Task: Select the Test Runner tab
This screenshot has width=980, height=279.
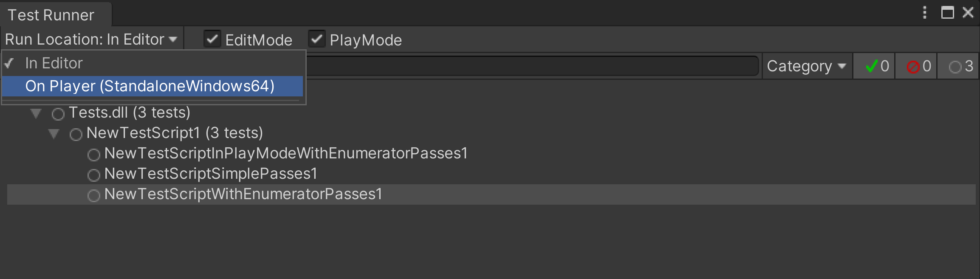Action: point(51,15)
